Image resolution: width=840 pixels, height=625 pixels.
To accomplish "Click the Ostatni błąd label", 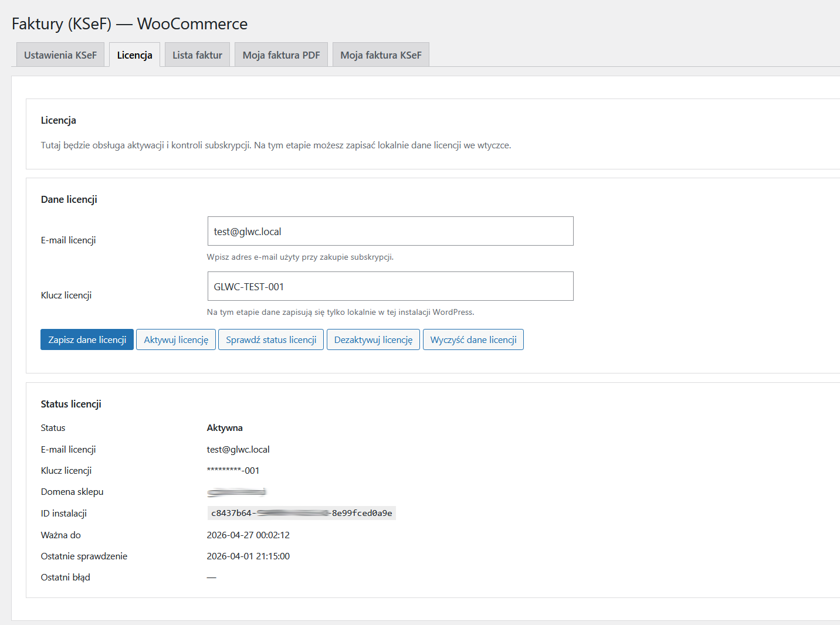I will click(x=66, y=578).
